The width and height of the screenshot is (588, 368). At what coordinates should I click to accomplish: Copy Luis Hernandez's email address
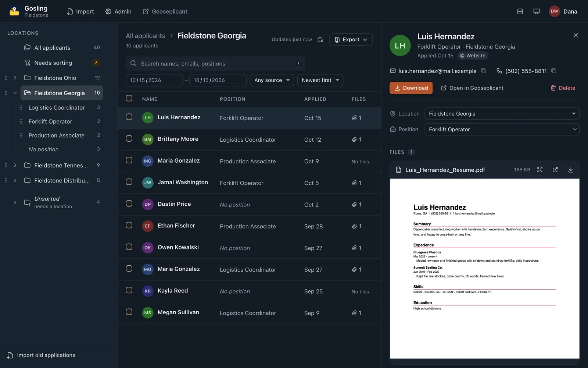point(484,71)
